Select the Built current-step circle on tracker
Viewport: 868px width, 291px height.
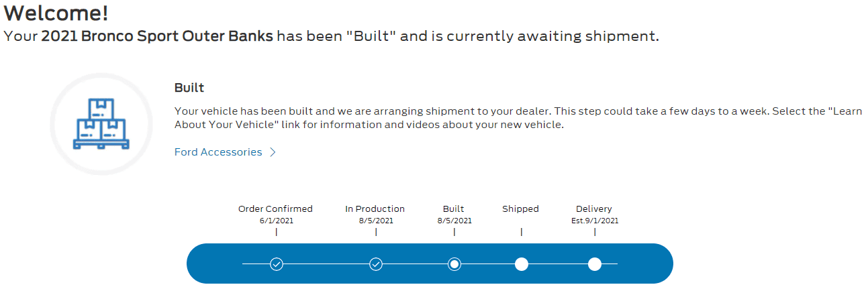click(454, 264)
